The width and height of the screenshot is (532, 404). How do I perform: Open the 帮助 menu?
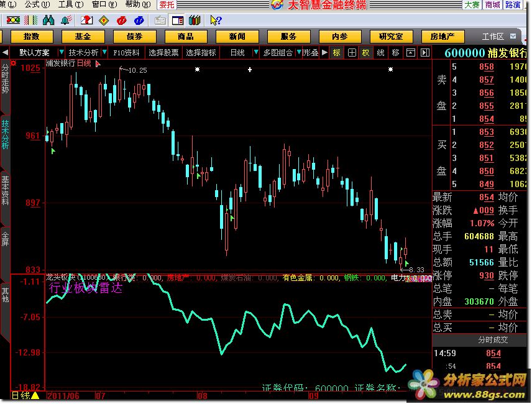pos(138,5)
